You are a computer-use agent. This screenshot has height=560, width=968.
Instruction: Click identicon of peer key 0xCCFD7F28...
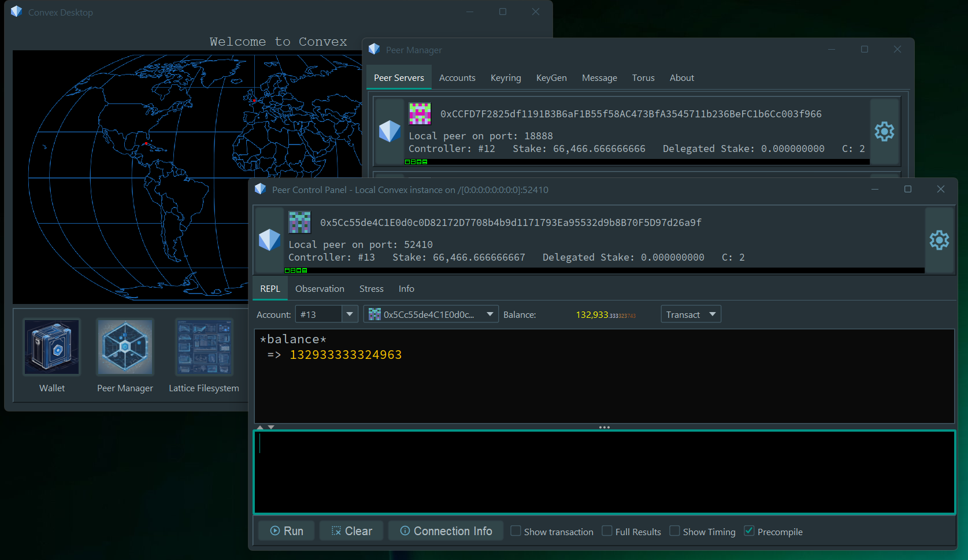420,114
